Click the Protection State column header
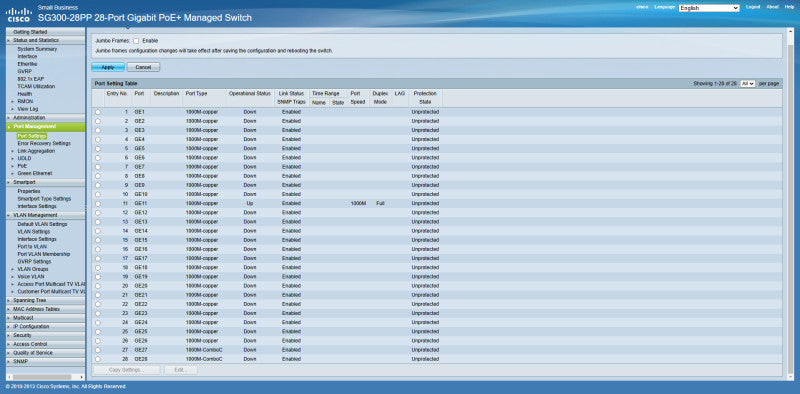 (x=425, y=98)
